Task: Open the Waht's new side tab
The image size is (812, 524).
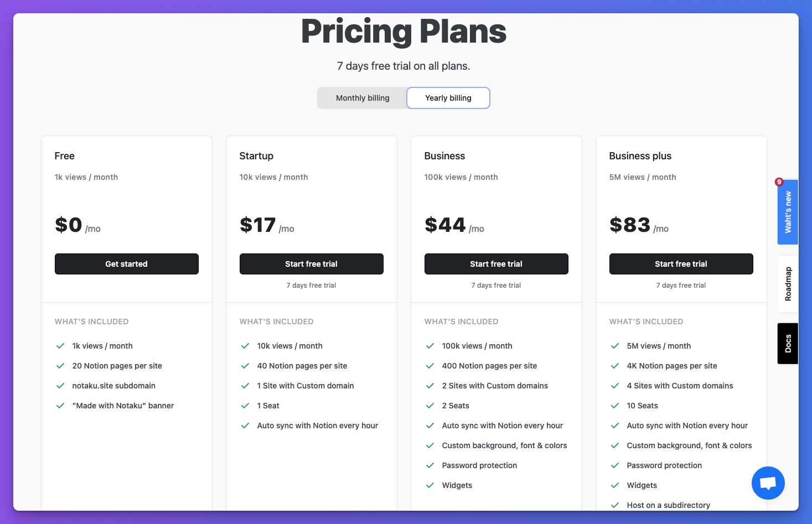Action: click(788, 212)
